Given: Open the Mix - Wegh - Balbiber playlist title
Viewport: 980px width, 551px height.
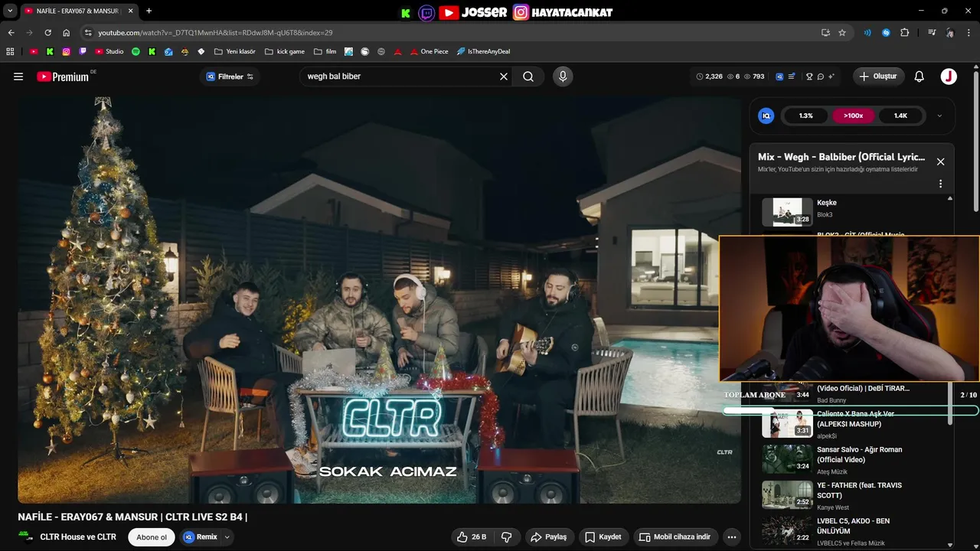Looking at the screenshot, I should pyautogui.click(x=841, y=157).
